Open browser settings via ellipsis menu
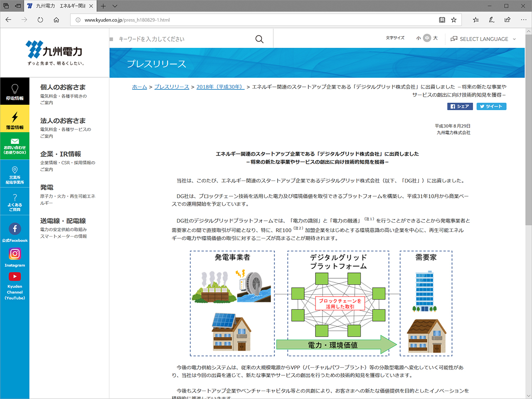The height and width of the screenshot is (399, 532). [523, 20]
